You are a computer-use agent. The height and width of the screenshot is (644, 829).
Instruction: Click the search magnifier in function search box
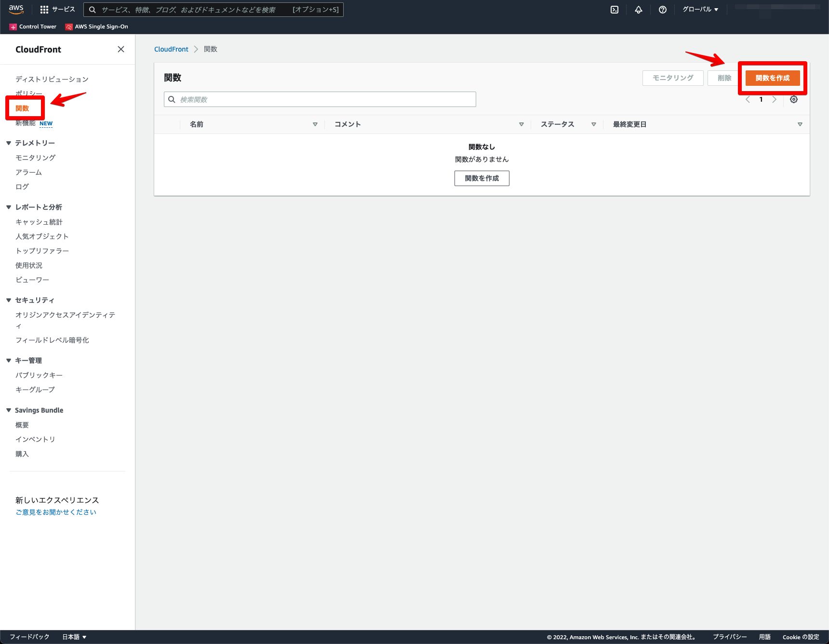tap(172, 99)
